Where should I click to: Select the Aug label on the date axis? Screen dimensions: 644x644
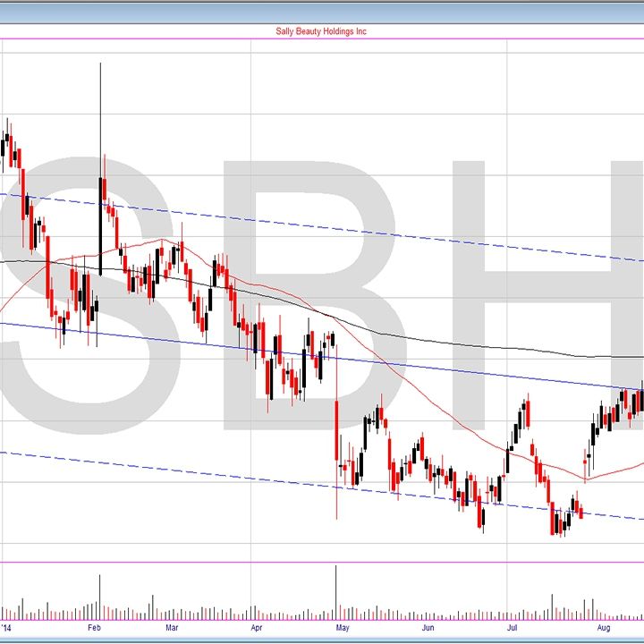point(592,629)
